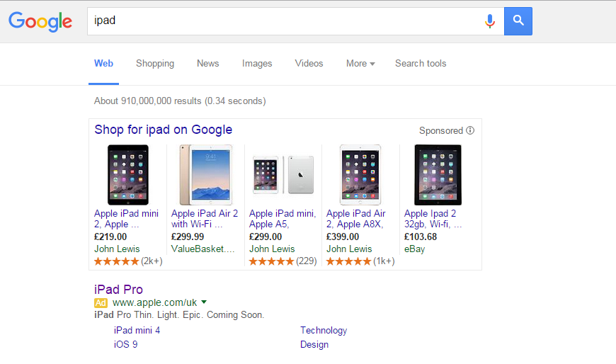616x364 pixels.
Task: Click Apple Ipad 2 32gb, Wi-fi title
Action: (x=433, y=219)
